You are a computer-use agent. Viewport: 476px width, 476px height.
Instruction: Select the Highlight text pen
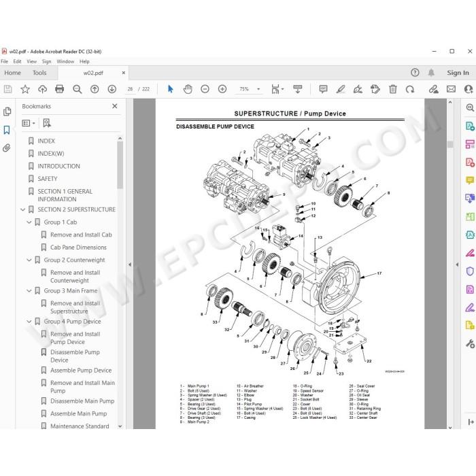[341, 89]
